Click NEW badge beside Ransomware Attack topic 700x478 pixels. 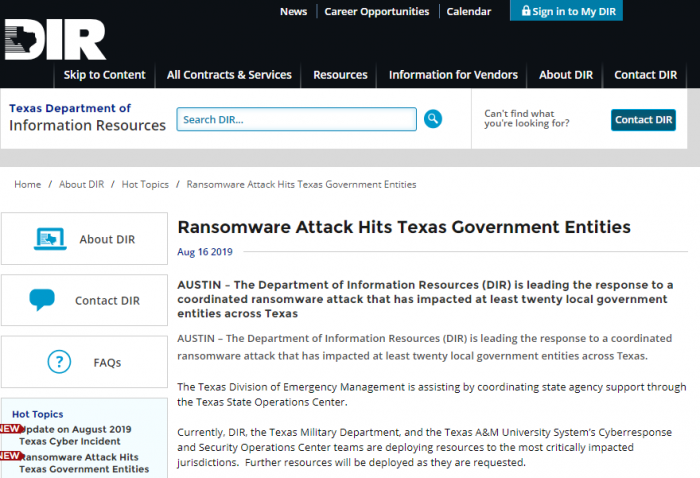[x=10, y=456]
